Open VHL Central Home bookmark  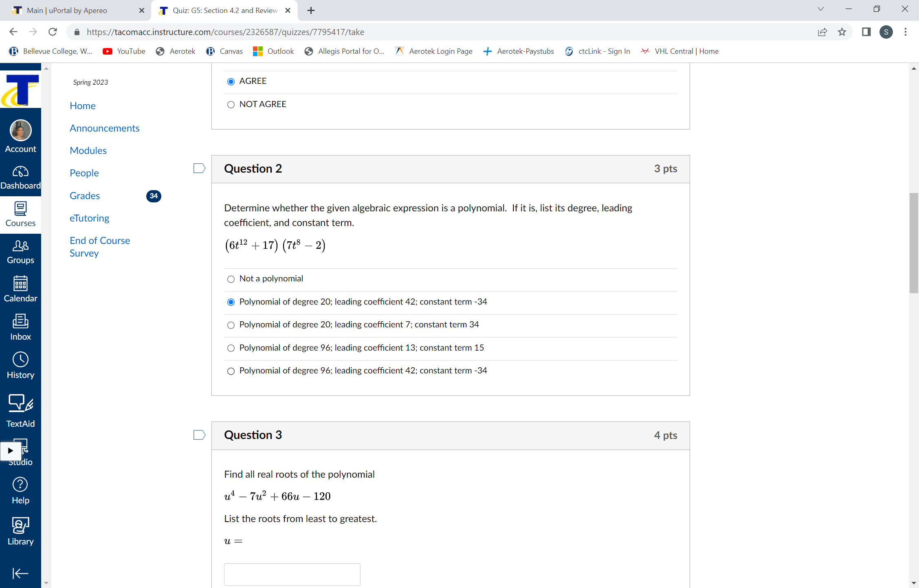click(x=679, y=51)
